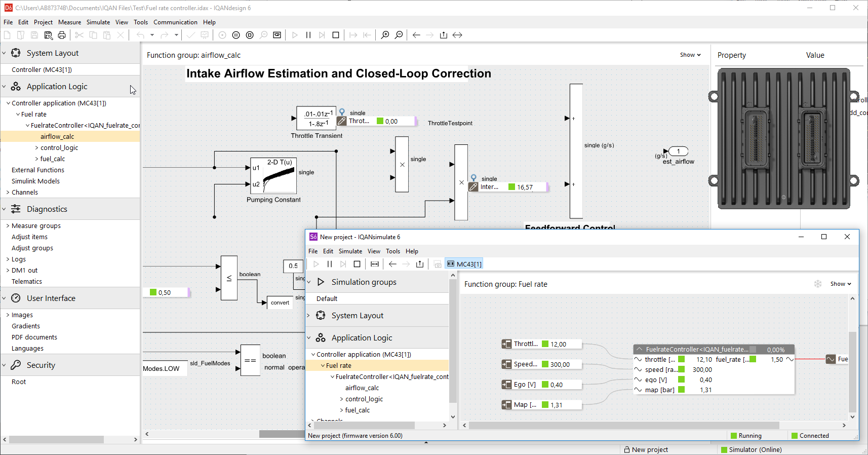
Task: Click the circled stop icon in main toolbar
Action: pos(250,35)
